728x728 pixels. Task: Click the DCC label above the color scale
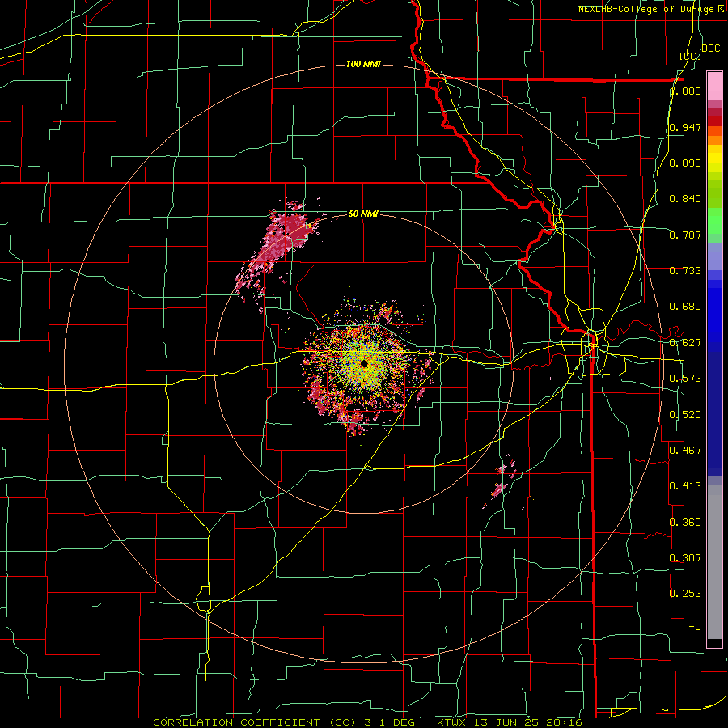[711, 49]
